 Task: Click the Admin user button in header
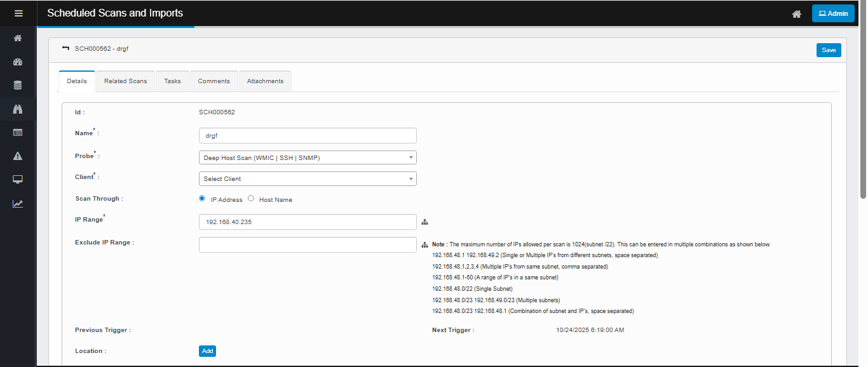click(833, 13)
